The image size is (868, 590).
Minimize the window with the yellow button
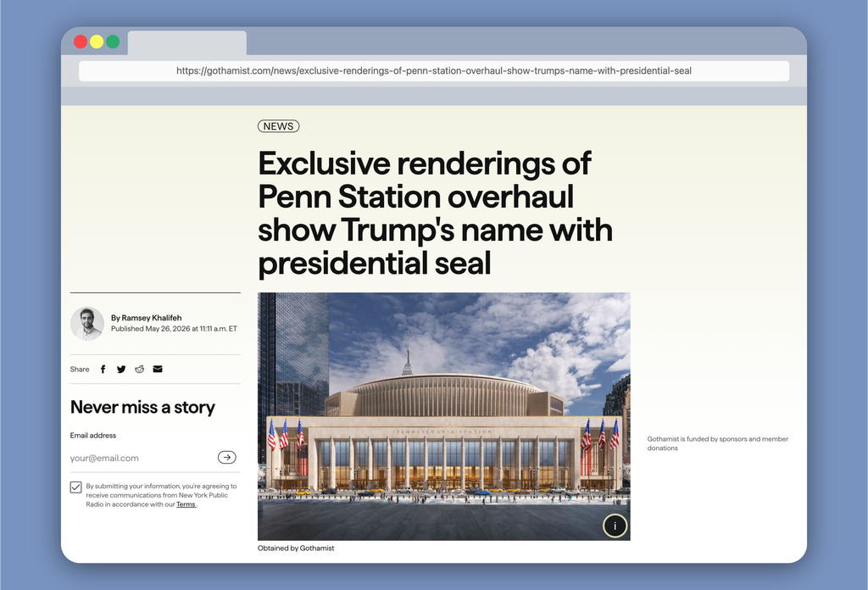coord(97,42)
